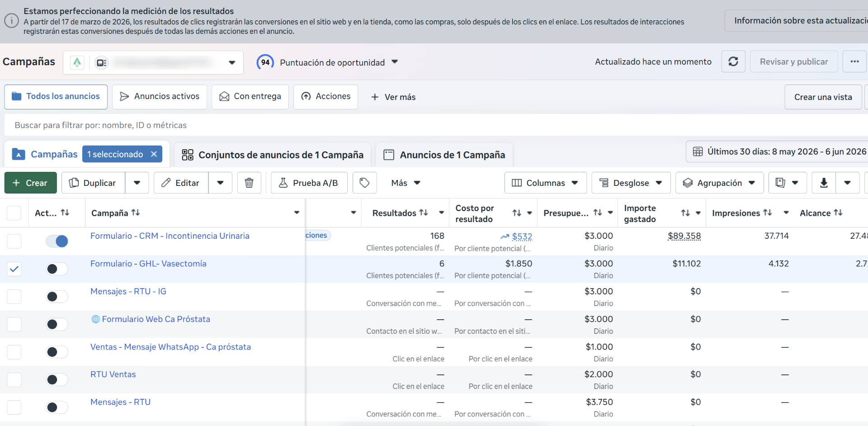Click the calendar icon in date range selector

[x=698, y=151]
